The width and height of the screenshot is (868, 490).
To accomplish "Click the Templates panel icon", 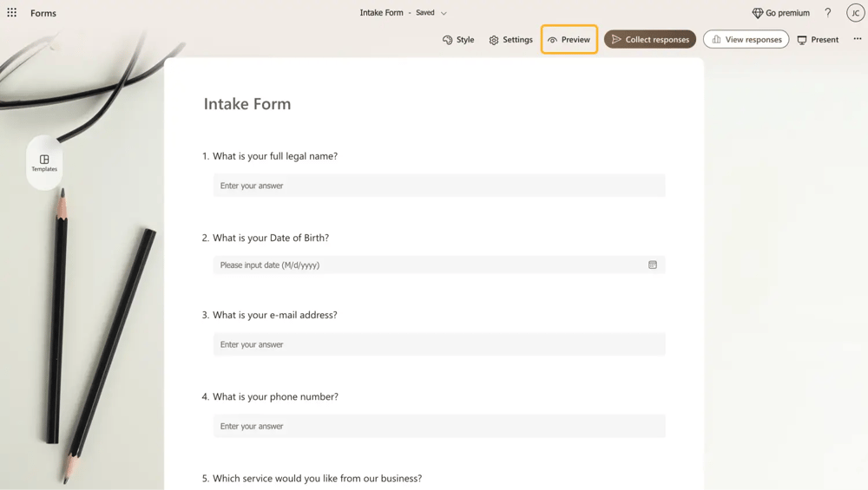I will point(44,163).
